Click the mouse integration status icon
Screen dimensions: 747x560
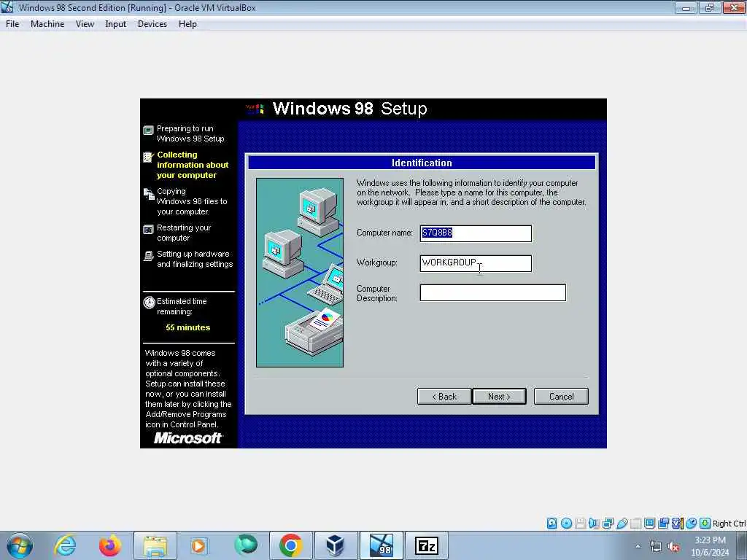692,524
